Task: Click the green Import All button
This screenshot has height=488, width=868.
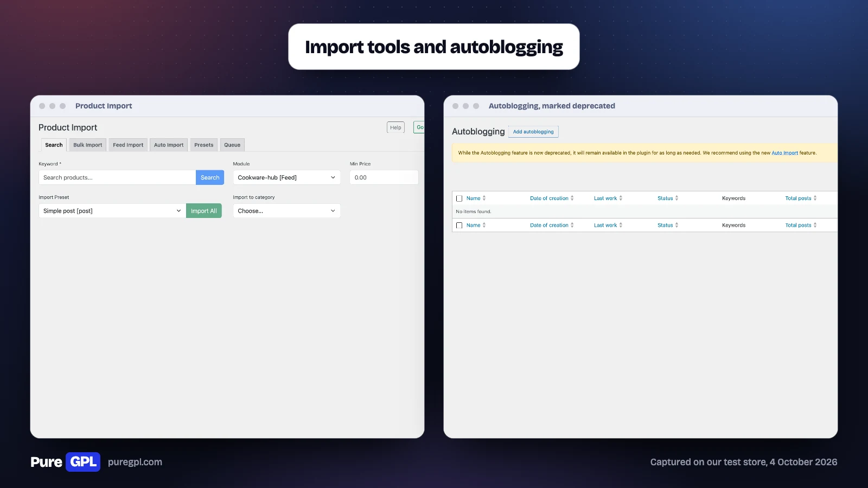Action: [204, 211]
